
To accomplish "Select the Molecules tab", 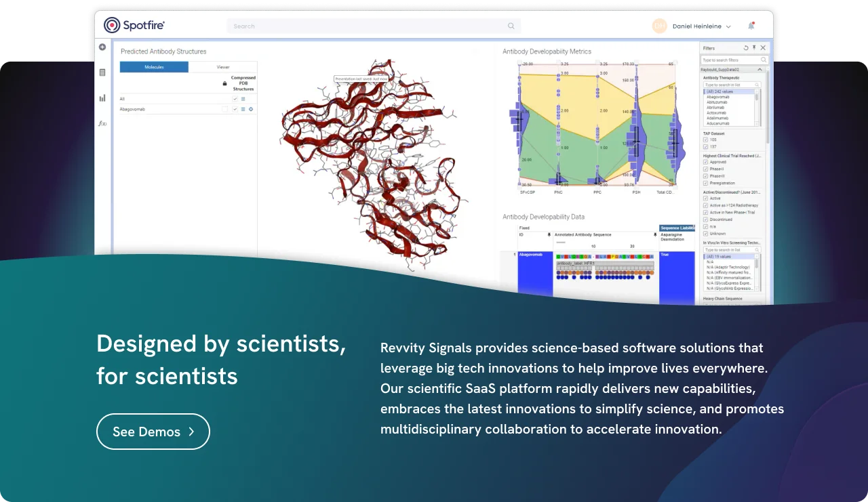I will (154, 67).
